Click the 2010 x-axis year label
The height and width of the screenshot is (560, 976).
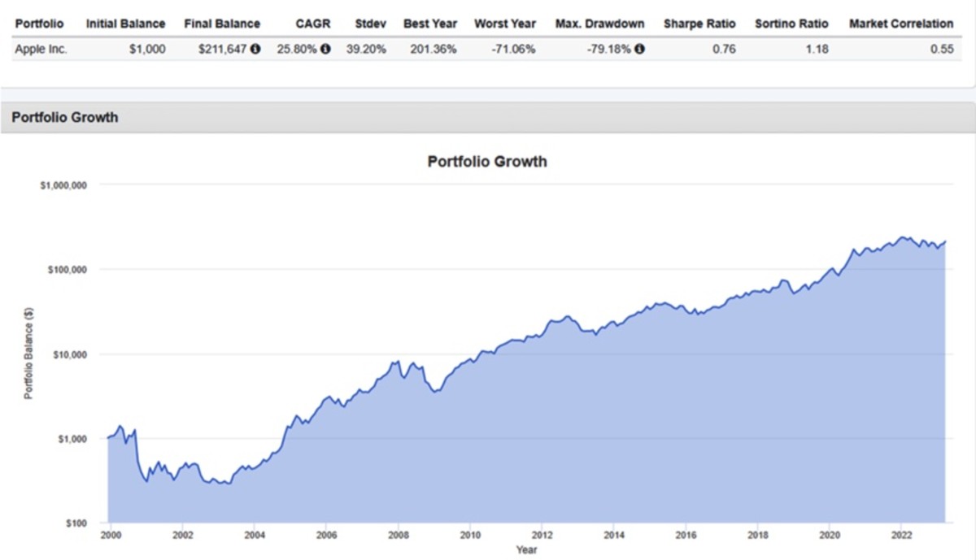click(x=470, y=536)
